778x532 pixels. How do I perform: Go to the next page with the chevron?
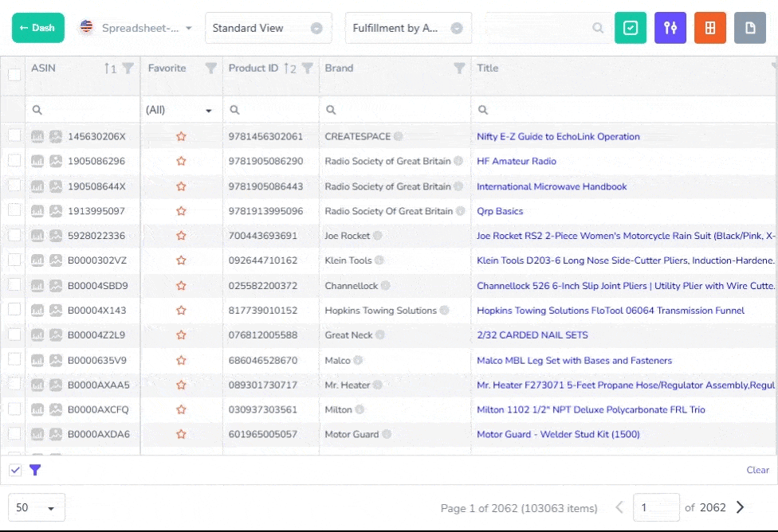click(739, 507)
